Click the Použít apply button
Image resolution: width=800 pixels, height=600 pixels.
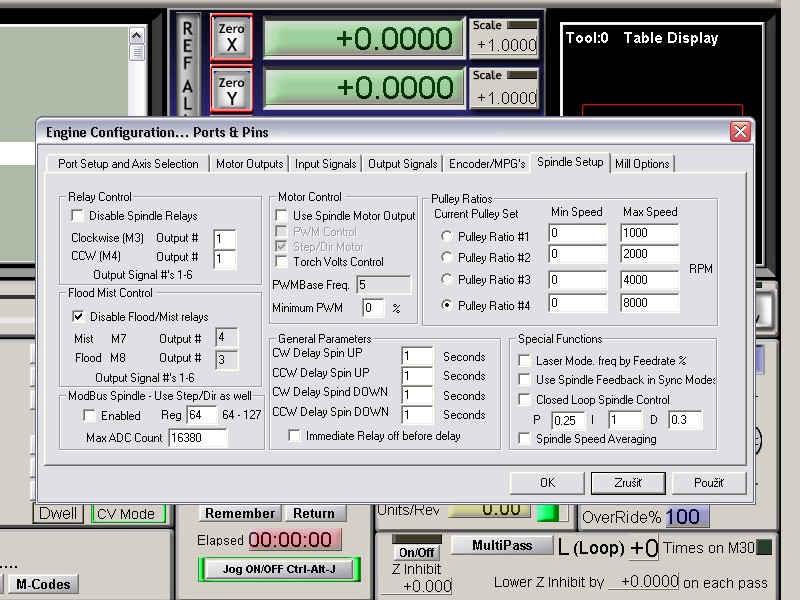(708, 483)
